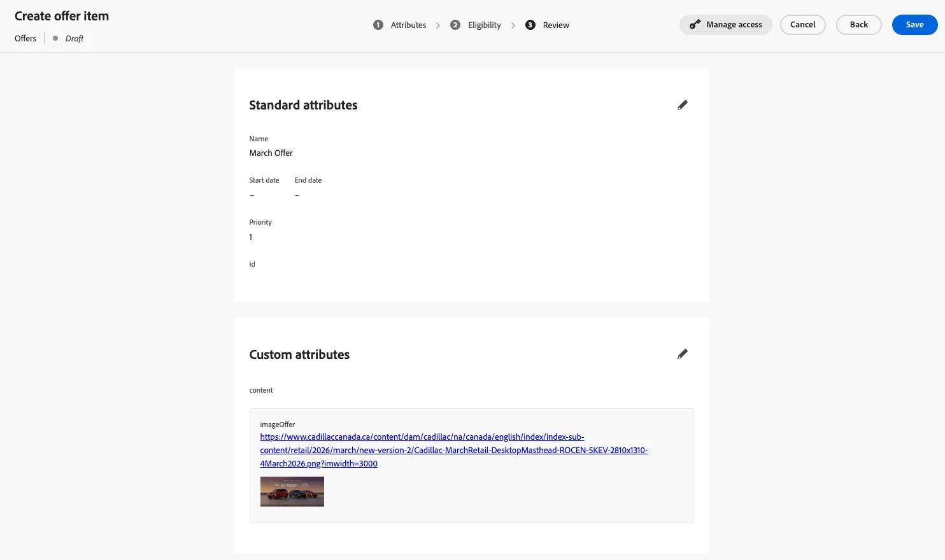Click the Manage access button
This screenshot has height=560, width=945.
coord(726,25)
